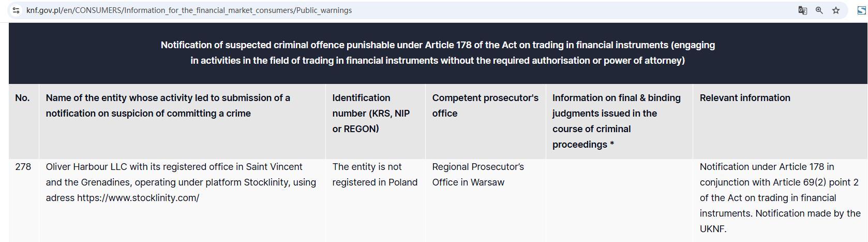
Task: Select the "Relevant information" column header
Action: pyautogui.click(x=744, y=98)
